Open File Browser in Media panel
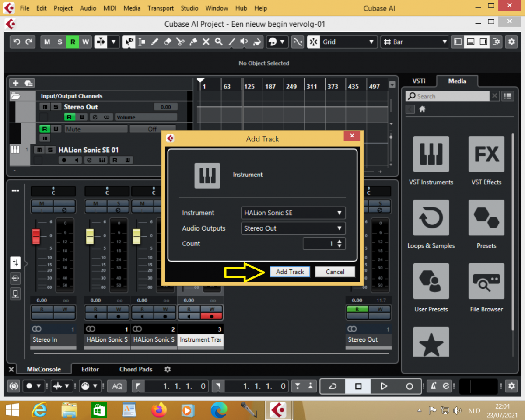525x420 pixels. point(486,281)
